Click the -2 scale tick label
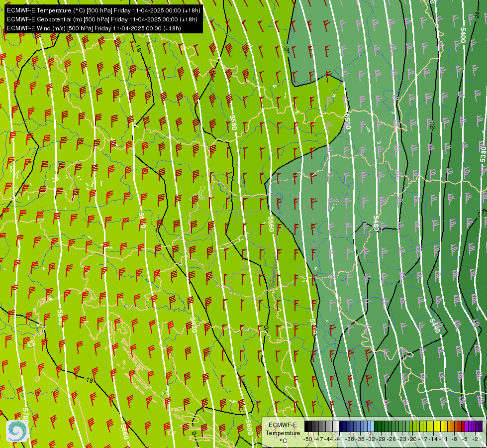The width and height of the screenshot is (487, 448). pos(476,440)
